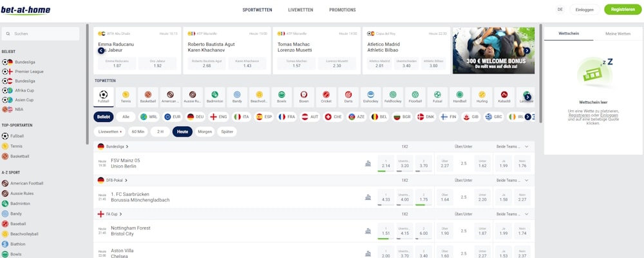Pick the Feldhockey sport tile
Viewport: 644px width, 258px height.
tap(393, 97)
